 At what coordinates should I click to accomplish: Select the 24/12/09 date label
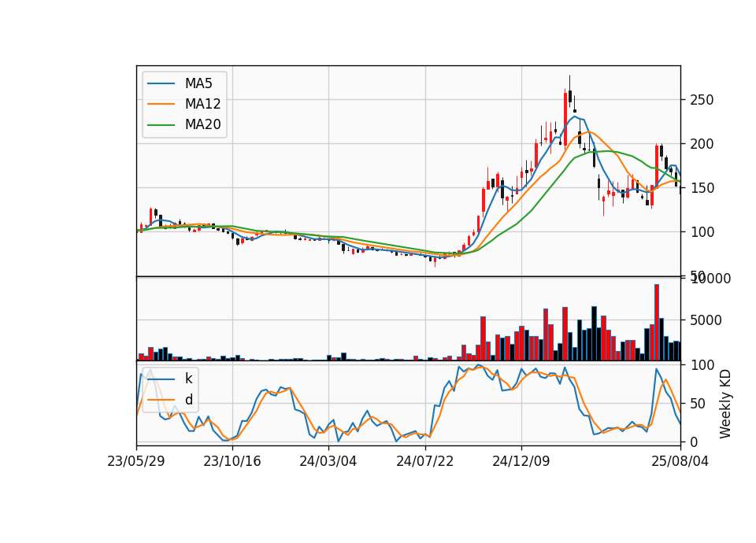click(521, 462)
